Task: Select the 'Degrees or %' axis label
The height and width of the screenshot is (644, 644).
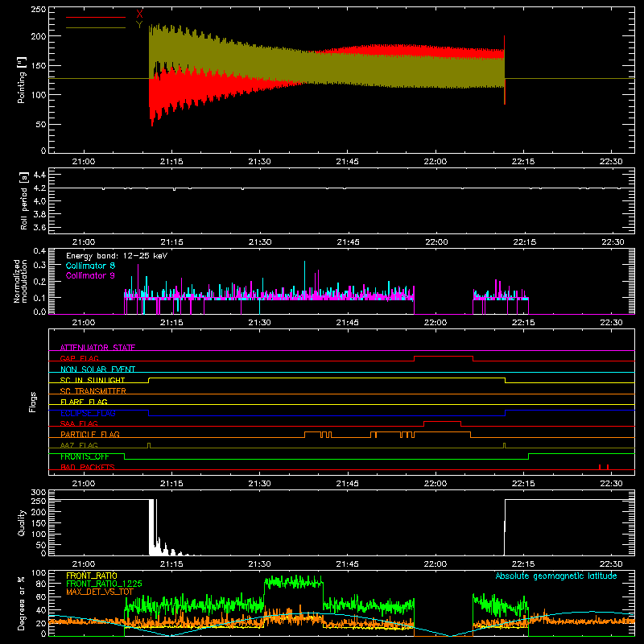Action: point(21,603)
